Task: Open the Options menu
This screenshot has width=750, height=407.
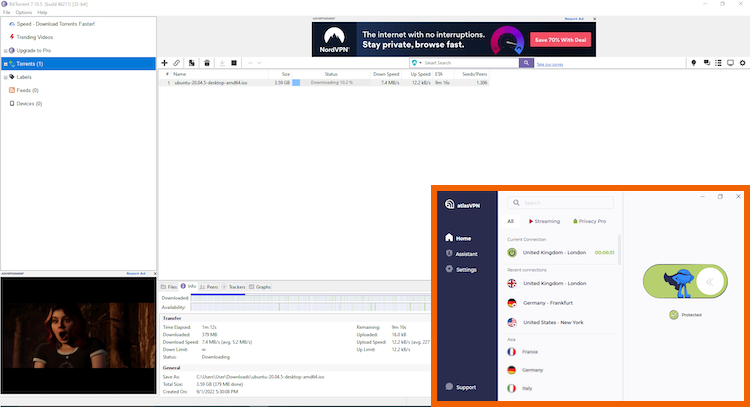Action: 24,12
